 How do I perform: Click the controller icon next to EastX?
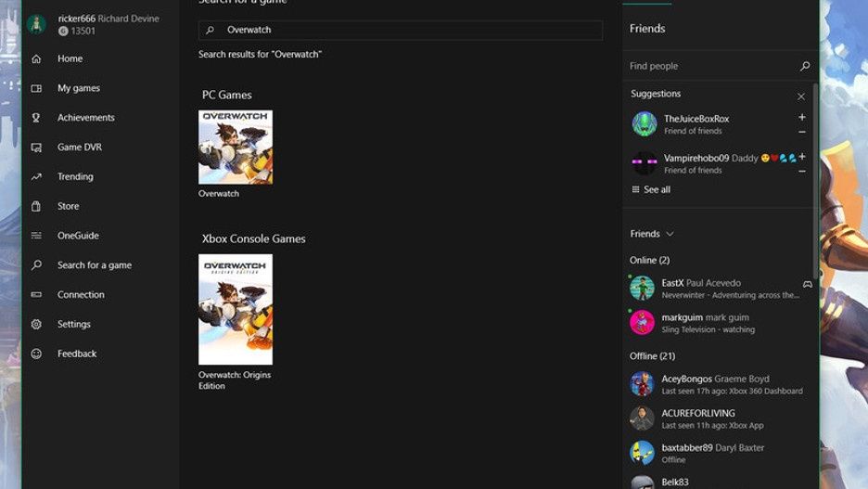pyautogui.click(x=808, y=284)
